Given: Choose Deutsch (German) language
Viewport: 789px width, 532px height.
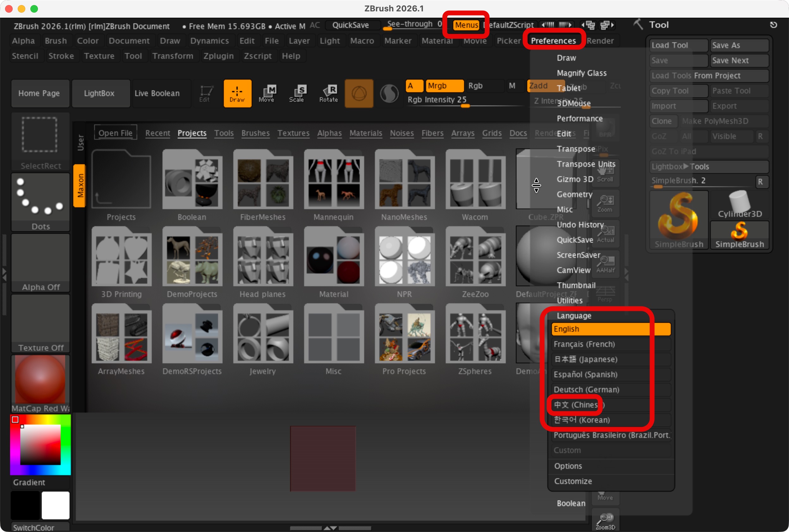Looking at the screenshot, I should 586,390.
